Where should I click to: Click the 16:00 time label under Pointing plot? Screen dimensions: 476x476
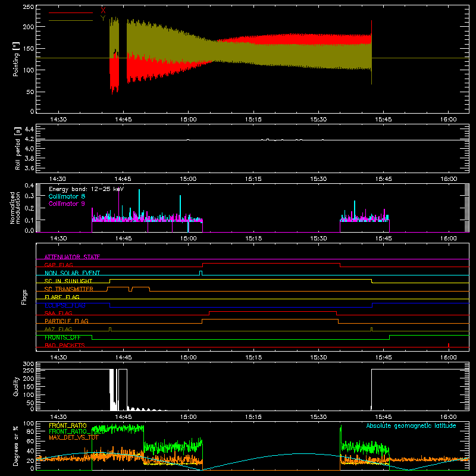[449, 120]
